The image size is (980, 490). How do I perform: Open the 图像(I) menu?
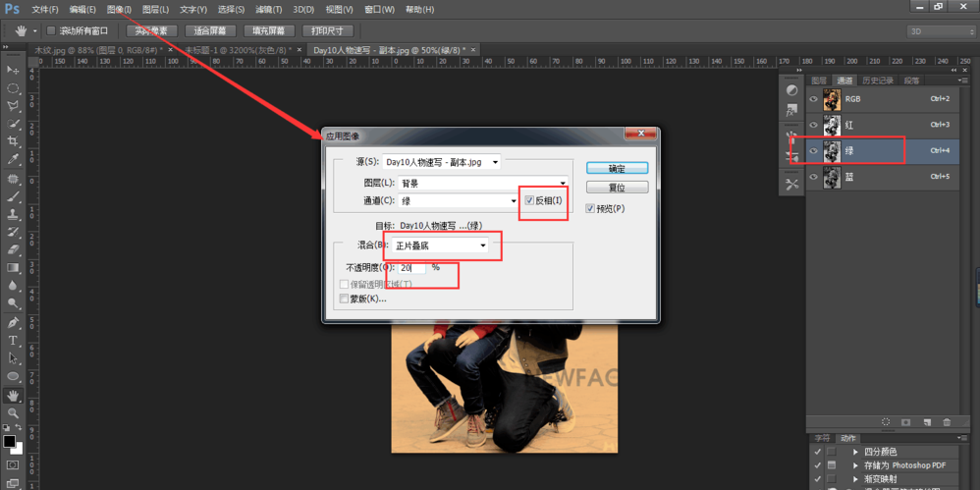pos(119,10)
